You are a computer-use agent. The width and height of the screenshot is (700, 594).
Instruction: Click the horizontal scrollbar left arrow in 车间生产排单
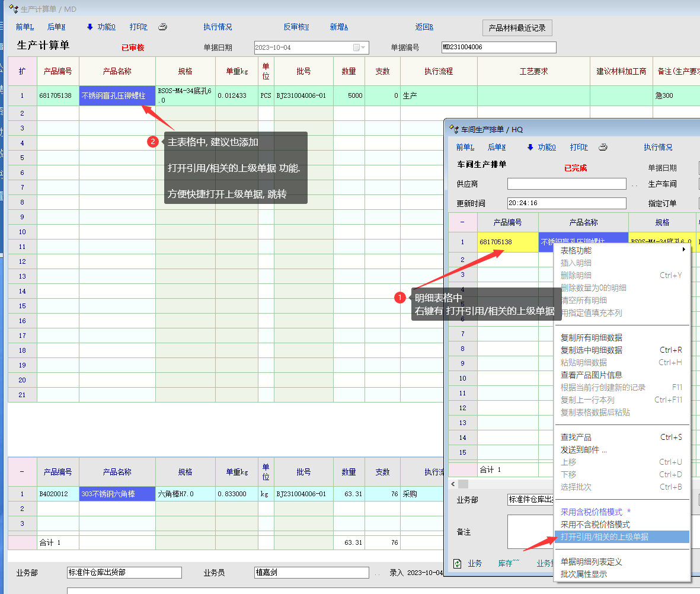[x=453, y=484]
